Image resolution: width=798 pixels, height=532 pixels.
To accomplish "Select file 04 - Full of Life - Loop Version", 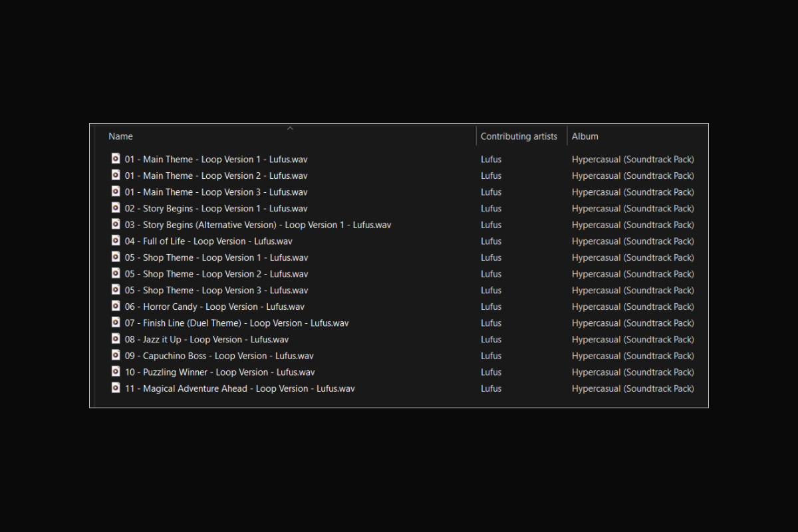I will click(209, 241).
